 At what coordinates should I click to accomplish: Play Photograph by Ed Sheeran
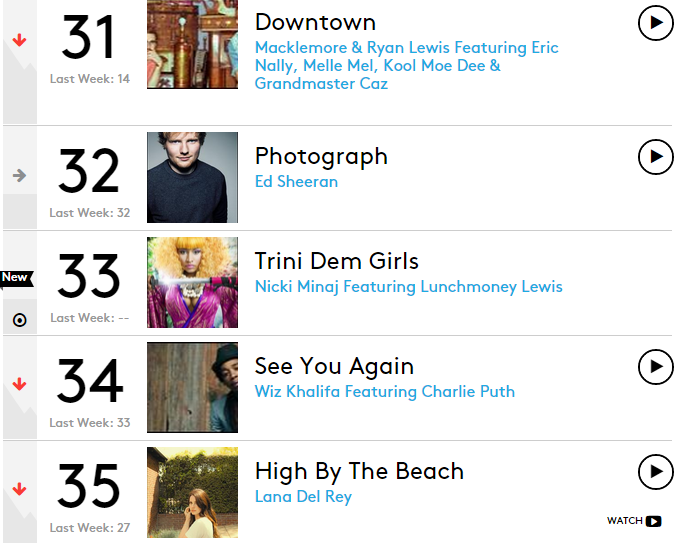(655, 157)
